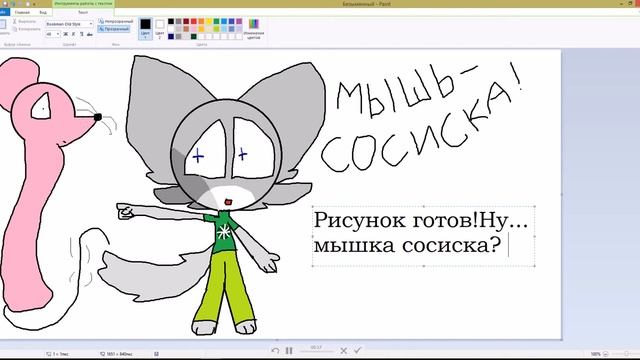Image resolution: width=640 pixels, height=360 pixels.
Task: Pick the indigo color swatch
Action: [231, 21]
